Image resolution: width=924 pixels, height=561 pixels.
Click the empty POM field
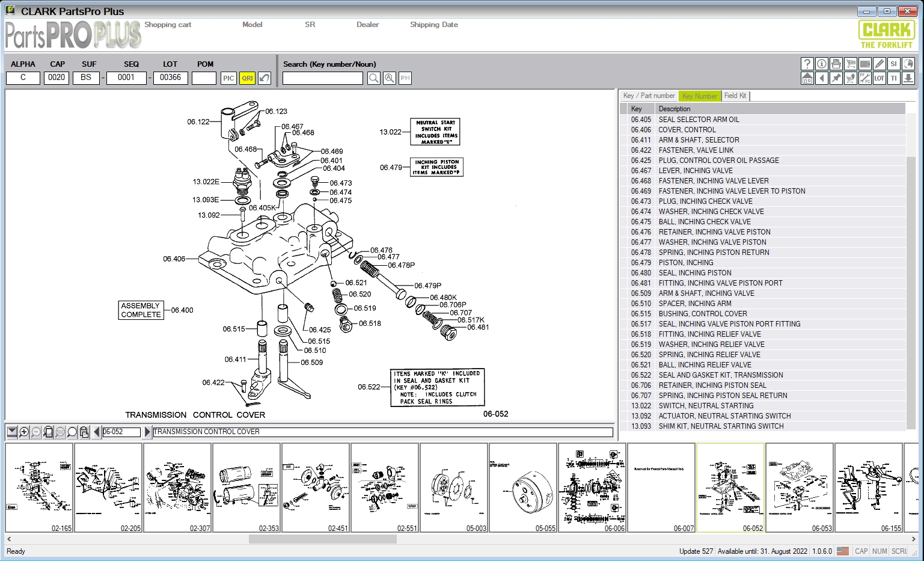[x=204, y=78]
